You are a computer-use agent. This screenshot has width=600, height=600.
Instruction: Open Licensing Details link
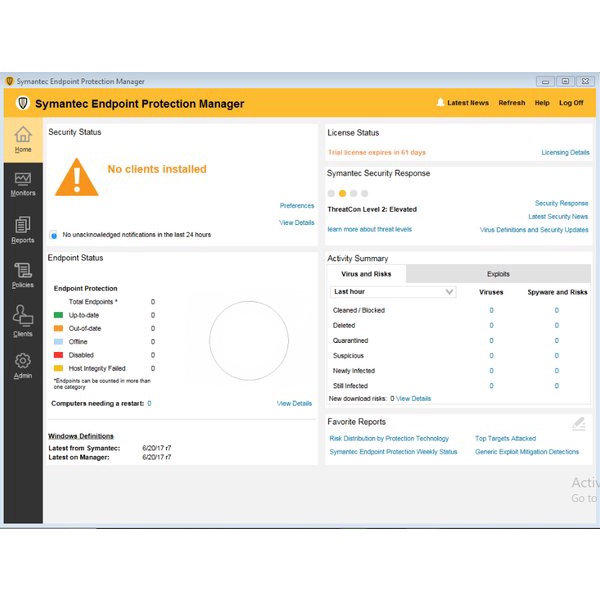(565, 152)
